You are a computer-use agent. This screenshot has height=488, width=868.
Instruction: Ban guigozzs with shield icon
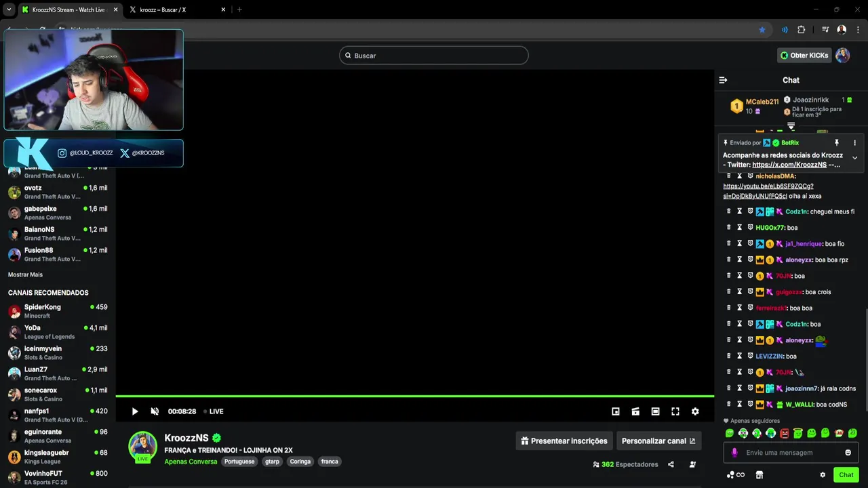pos(750,291)
